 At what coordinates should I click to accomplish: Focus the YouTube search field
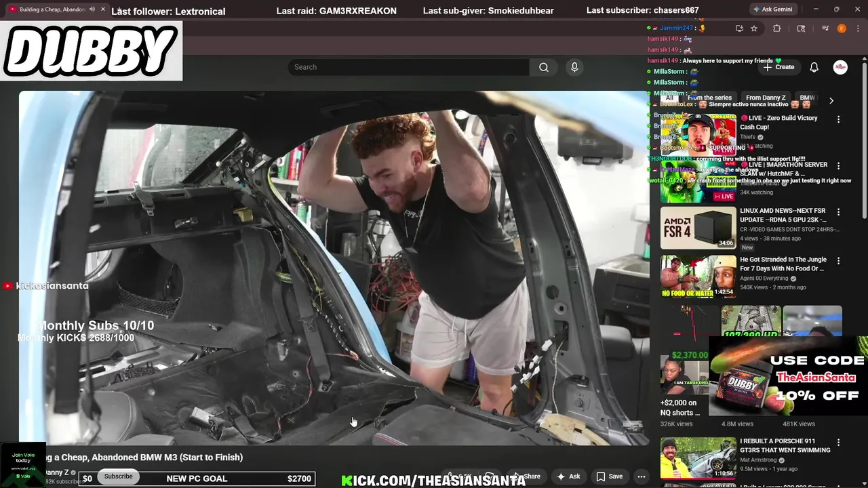408,67
